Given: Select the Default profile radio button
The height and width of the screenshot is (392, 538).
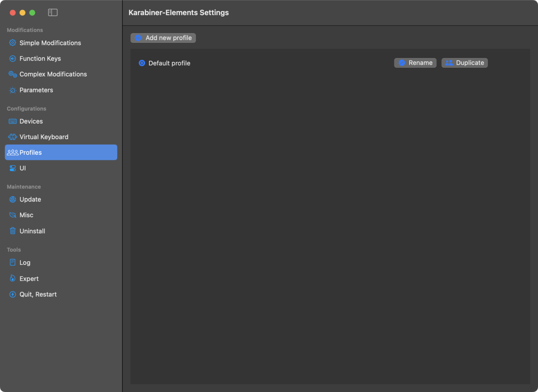Looking at the screenshot, I should pyautogui.click(x=142, y=63).
